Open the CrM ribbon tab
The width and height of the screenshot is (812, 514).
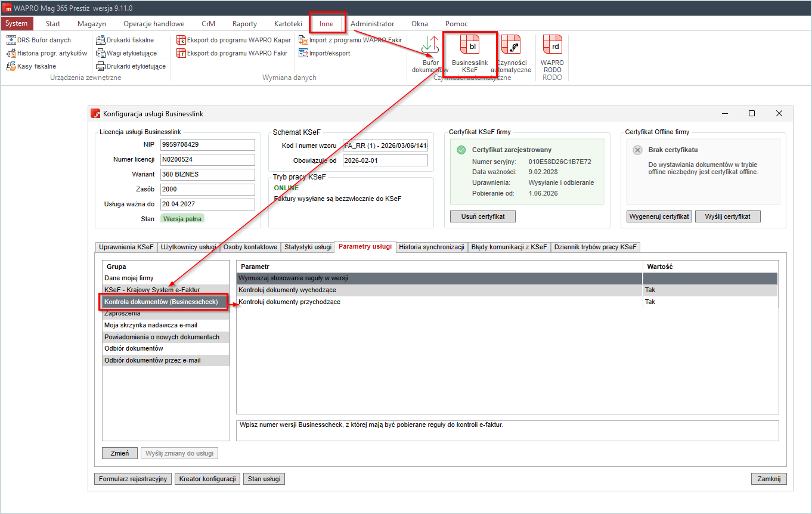tap(209, 24)
